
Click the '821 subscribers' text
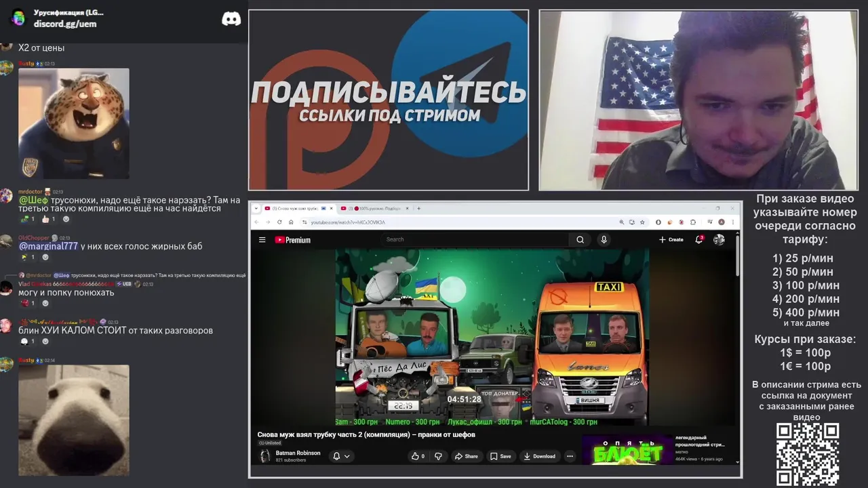(291, 460)
